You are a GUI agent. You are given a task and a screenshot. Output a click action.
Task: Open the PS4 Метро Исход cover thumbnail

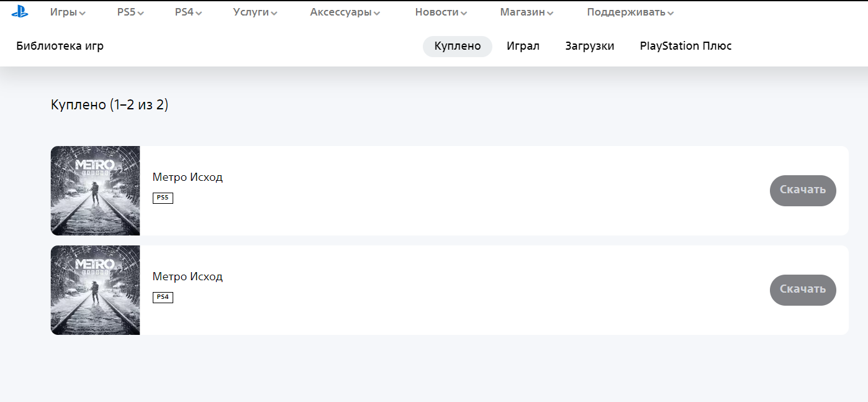95,290
